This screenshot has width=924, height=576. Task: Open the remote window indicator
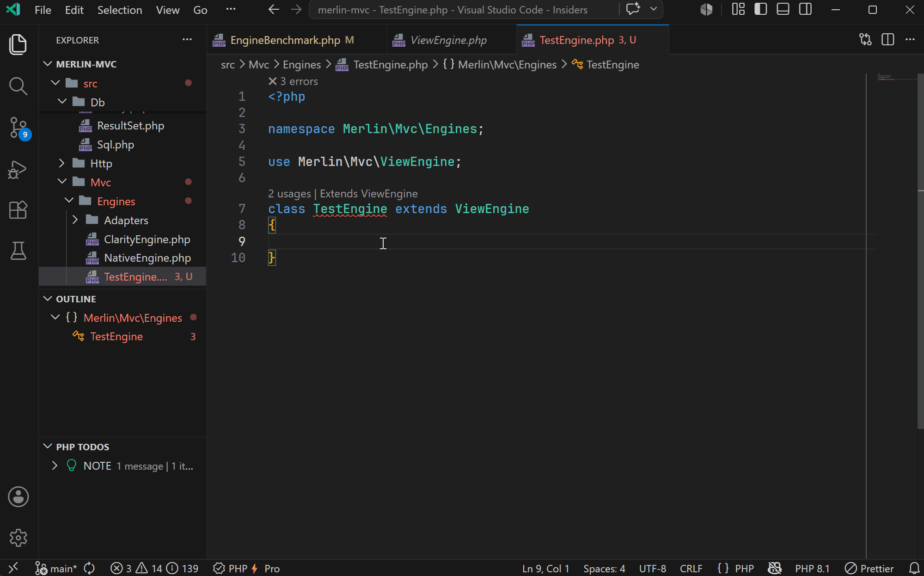pyautogui.click(x=13, y=568)
